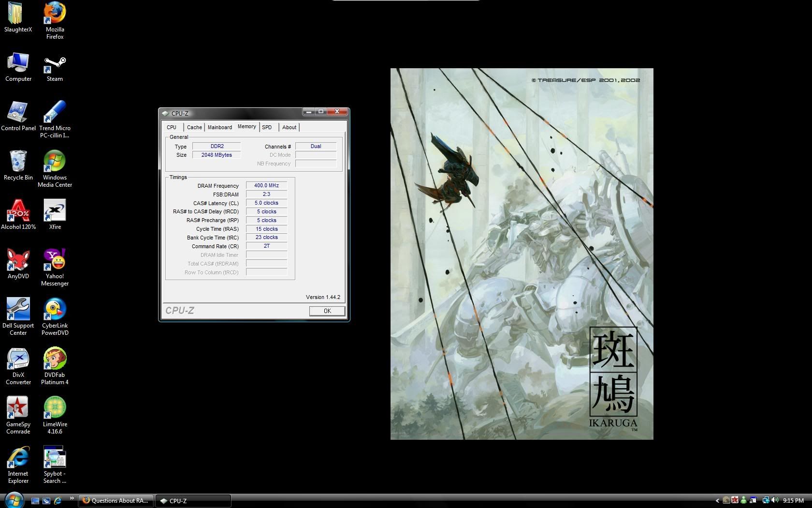Launch LimeWire 4.16.6 shortcut
This screenshot has height=508, width=812.
55,416
